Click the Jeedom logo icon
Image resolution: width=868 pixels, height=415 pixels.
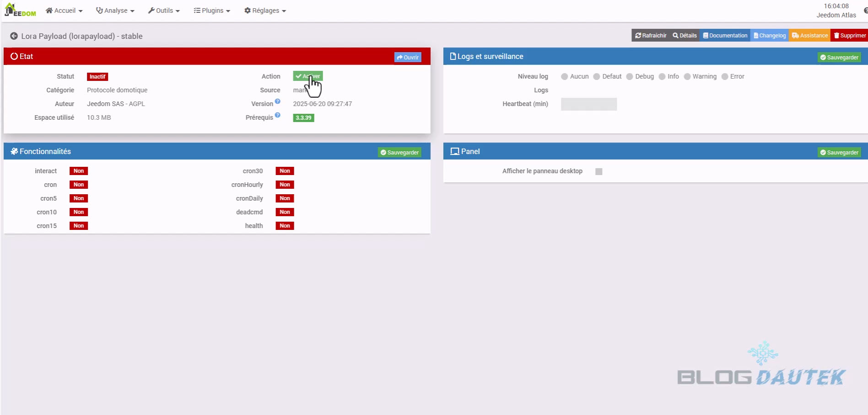pyautogui.click(x=20, y=10)
